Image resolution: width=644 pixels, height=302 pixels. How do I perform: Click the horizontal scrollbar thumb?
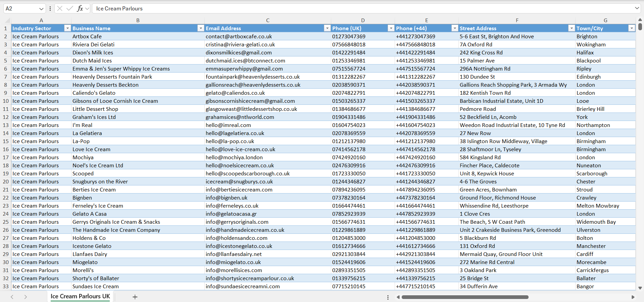(465, 297)
